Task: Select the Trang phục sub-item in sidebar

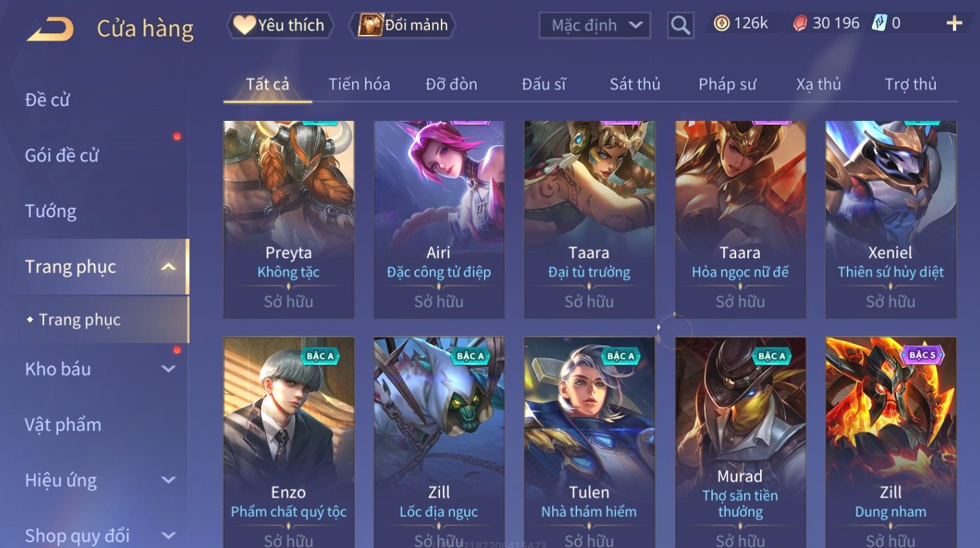Action: click(80, 319)
